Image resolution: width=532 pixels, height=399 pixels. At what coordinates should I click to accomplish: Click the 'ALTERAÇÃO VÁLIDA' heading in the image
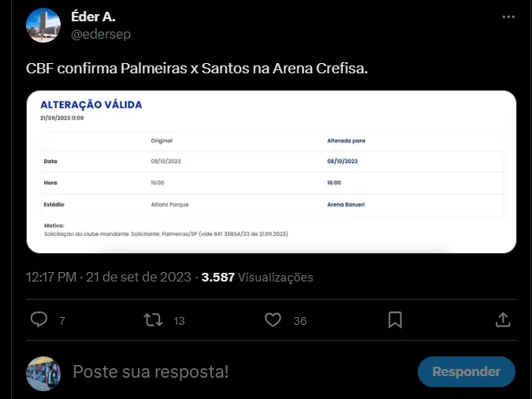[91, 105]
